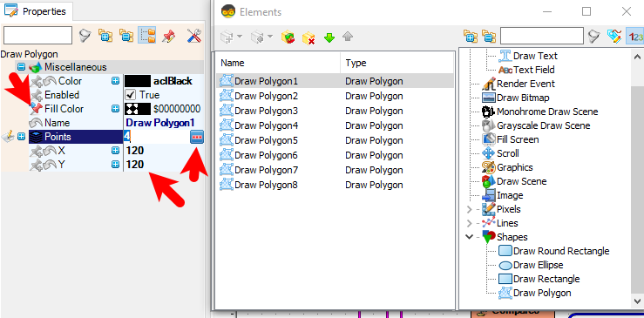Select Draw Round Rectangle tree item

click(x=561, y=251)
